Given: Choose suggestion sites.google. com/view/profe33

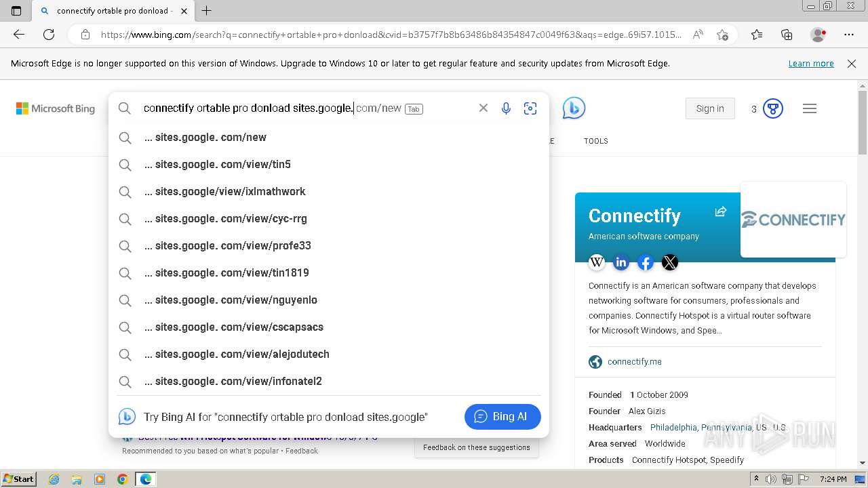Looking at the screenshot, I should pyautogui.click(x=329, y=245).
